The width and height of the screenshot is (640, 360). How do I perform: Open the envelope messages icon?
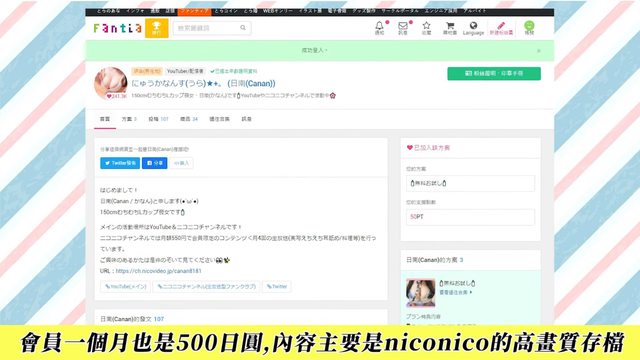[403, 27]
